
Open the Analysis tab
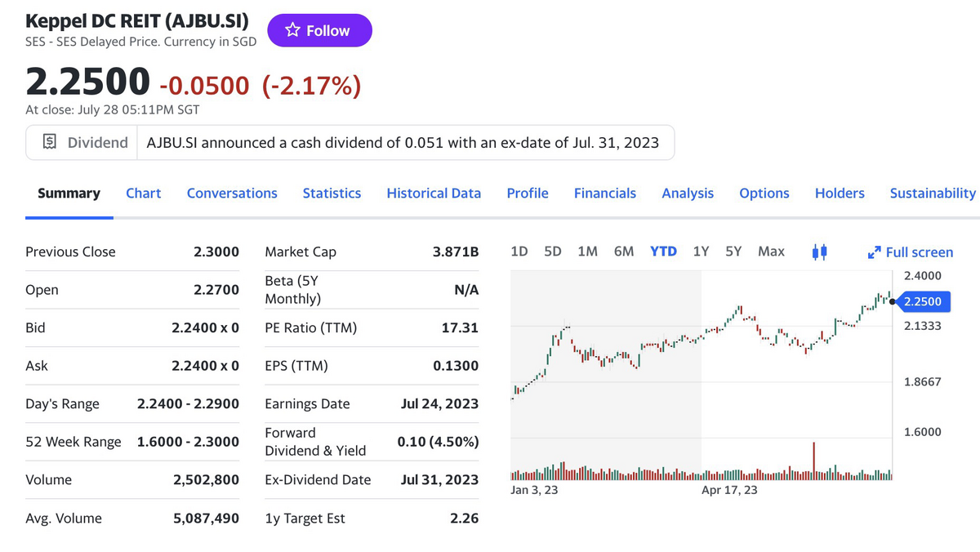688,194
